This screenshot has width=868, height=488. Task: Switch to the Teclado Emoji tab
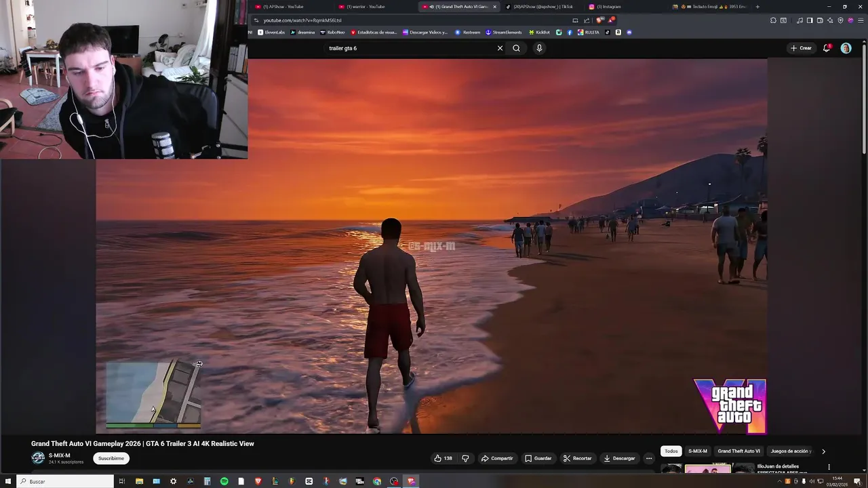711,7
